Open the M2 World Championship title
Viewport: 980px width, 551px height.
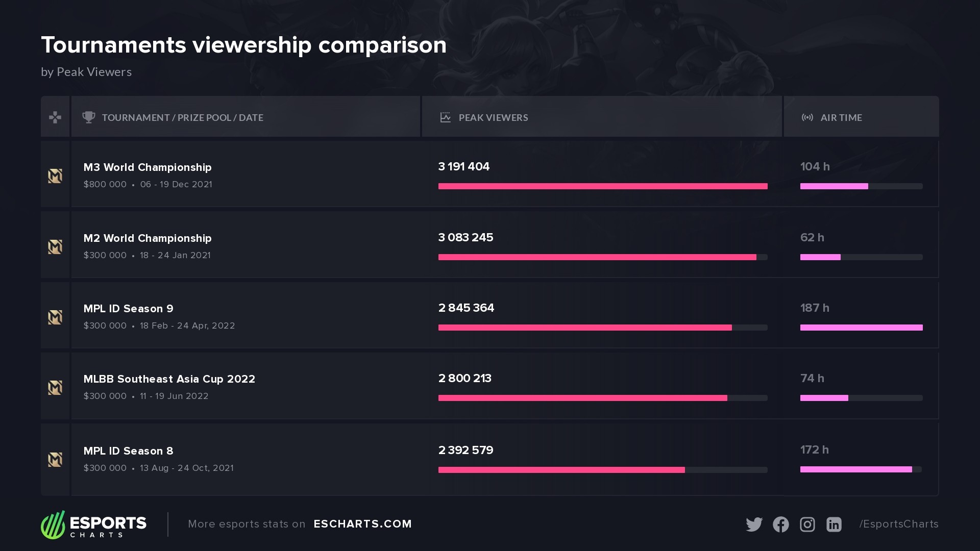tap(148, 238)
